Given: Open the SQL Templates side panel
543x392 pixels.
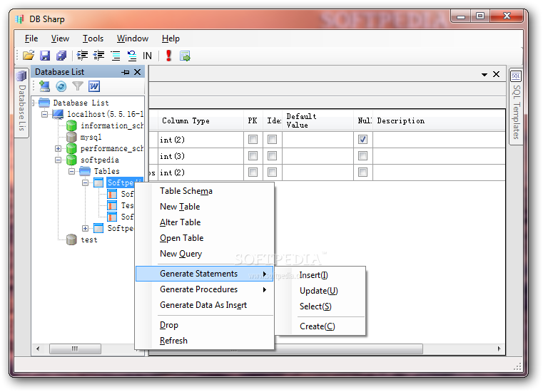Looking at the screenshot, I should coord(516,107).
